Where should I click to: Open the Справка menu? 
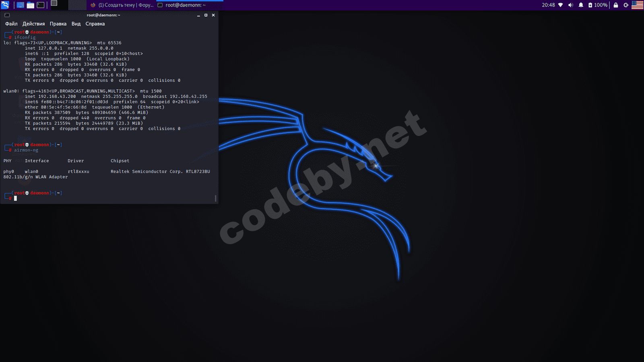pos(95,24)
